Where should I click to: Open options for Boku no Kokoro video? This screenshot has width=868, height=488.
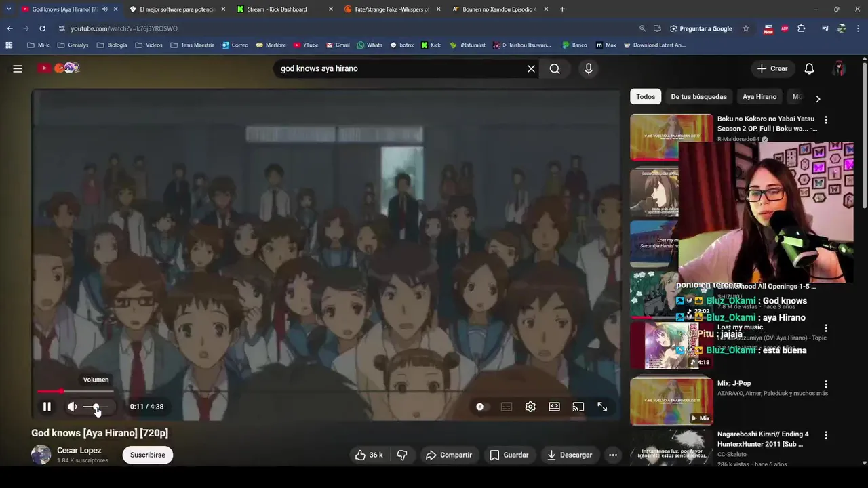coord(825,120)
